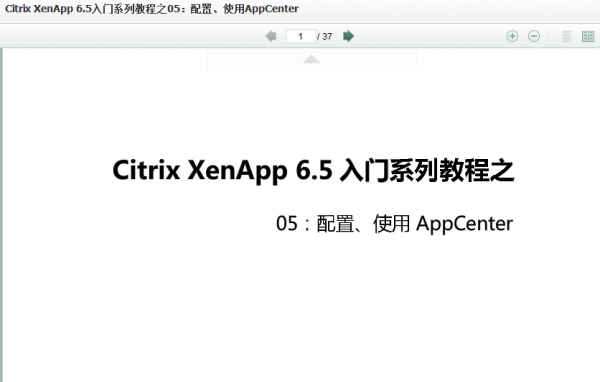
Task: Switch to single page view icon
Action: (x=566, y=36)
